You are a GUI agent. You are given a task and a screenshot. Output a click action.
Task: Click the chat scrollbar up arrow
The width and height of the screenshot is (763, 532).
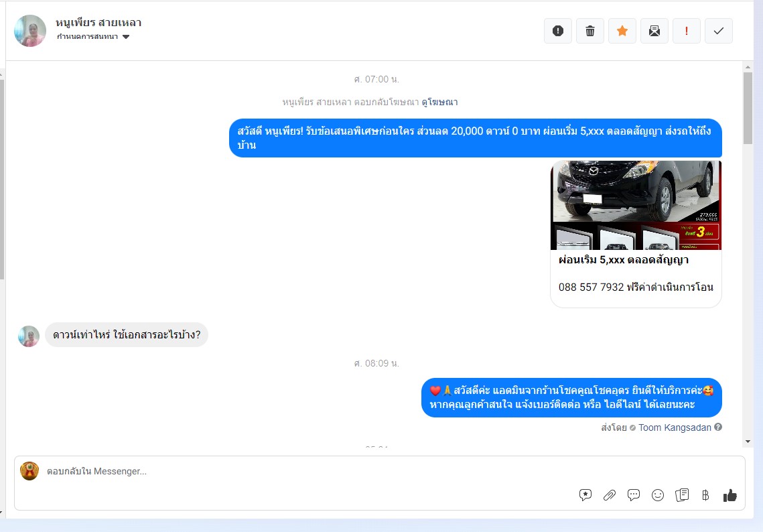[x=748, y=67]
